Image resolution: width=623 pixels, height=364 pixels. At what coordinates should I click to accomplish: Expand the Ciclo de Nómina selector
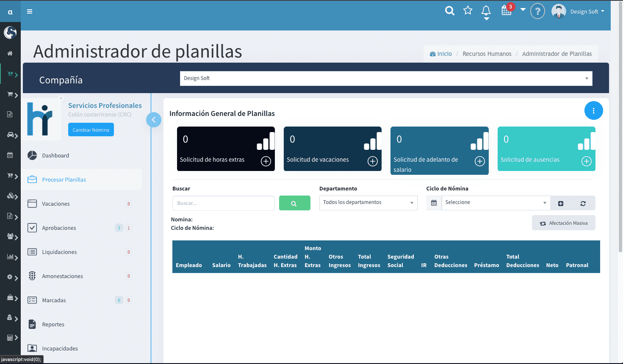click(x=495, y=202)
